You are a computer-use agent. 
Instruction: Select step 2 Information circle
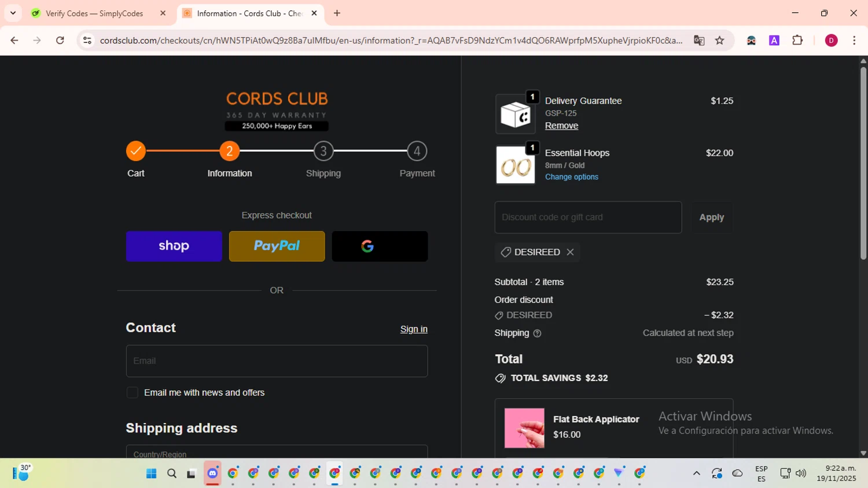230,151
